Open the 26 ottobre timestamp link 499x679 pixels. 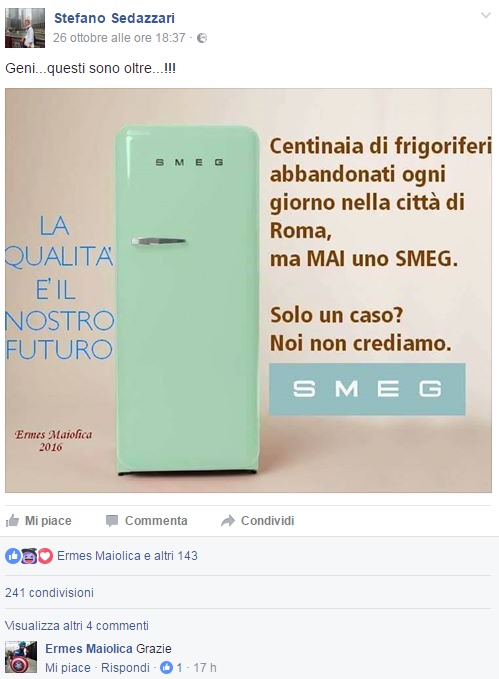coord(119,38)
